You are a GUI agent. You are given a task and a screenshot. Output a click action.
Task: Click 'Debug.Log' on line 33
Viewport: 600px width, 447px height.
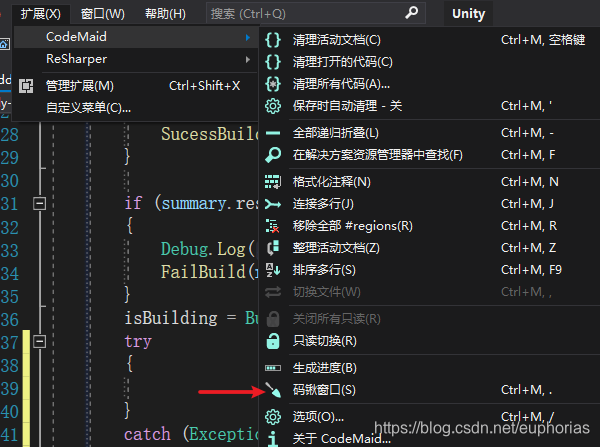[x=203, y=250]
